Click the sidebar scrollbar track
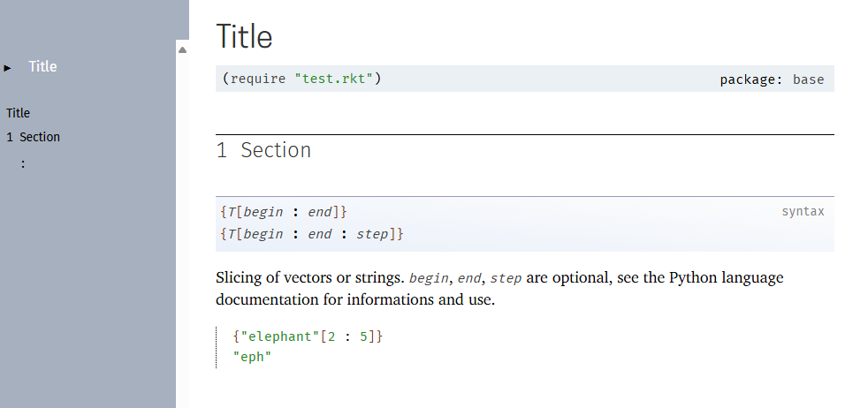Screen dimensions: 868x408 [x=183, y=221]
